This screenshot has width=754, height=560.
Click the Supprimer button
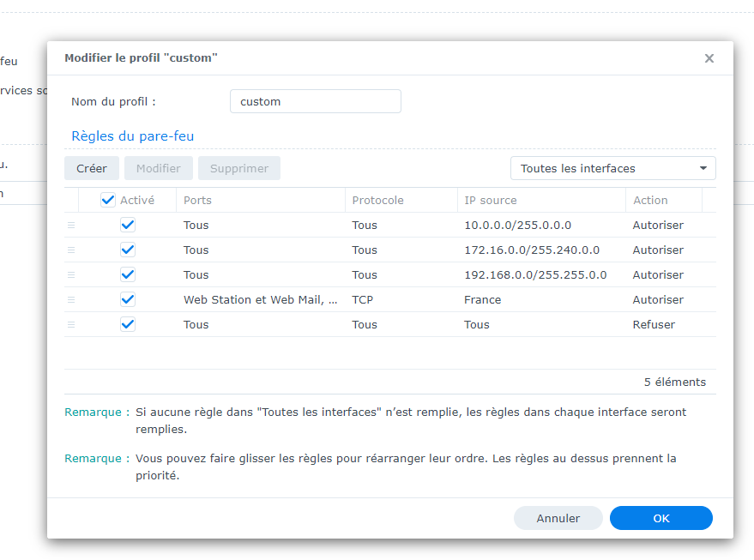239,168
